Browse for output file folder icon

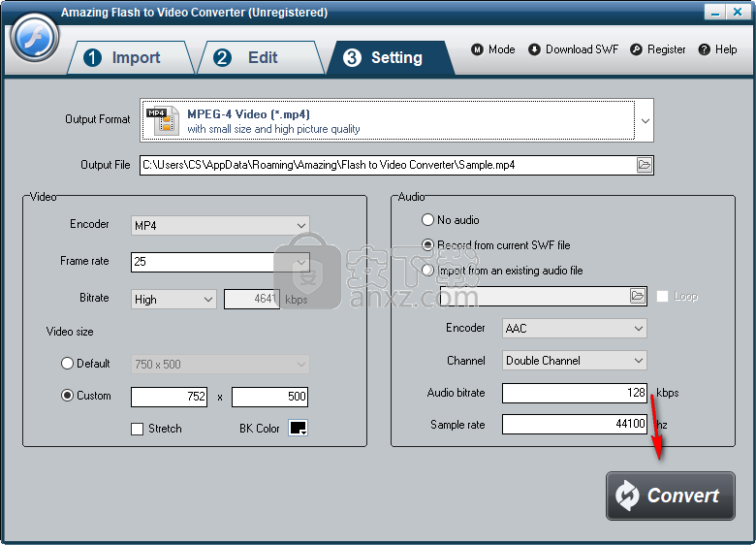pos(645,165)
